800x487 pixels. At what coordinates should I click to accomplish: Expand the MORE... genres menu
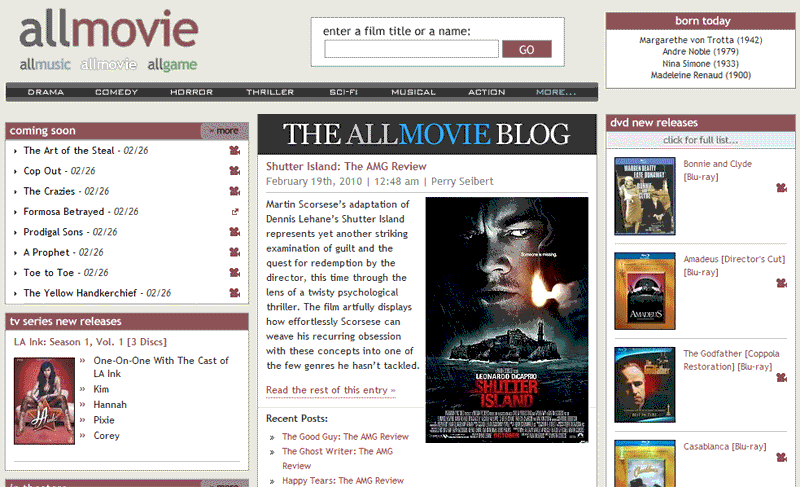point(556,92)
